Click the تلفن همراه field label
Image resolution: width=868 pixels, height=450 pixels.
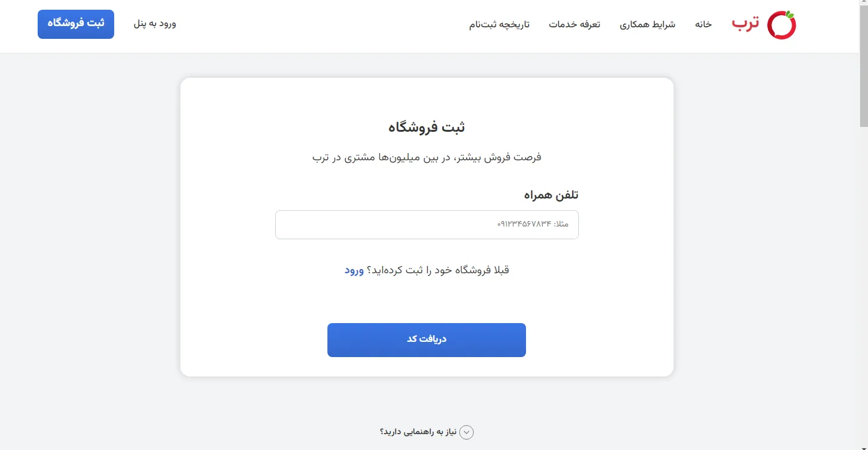(552, 195)
